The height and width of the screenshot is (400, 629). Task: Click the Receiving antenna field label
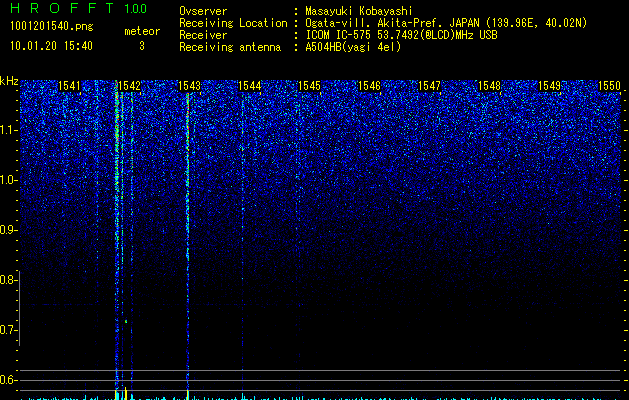(230, 47)
